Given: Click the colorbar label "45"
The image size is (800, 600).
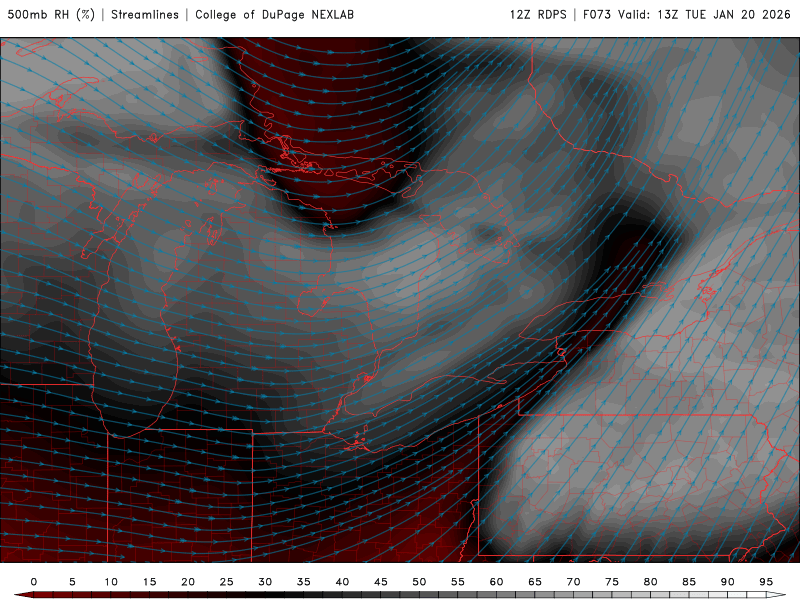Looking at the screenshot, I should coord(381,582).
